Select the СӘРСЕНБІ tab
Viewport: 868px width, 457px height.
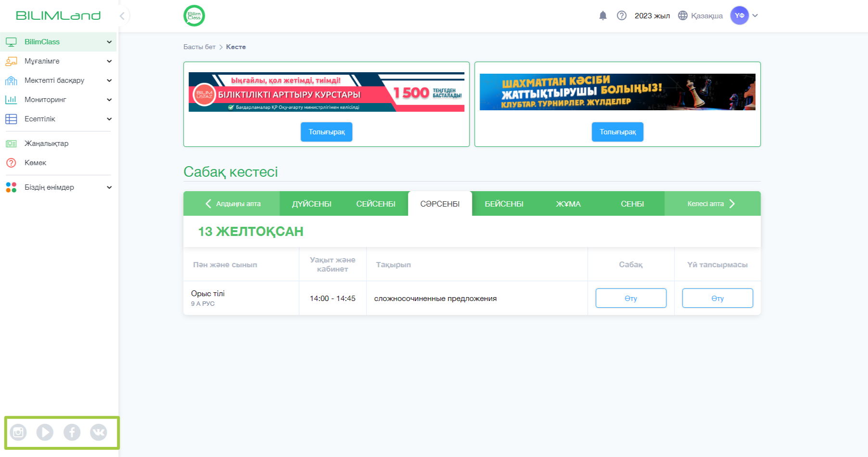pos(440,204)
